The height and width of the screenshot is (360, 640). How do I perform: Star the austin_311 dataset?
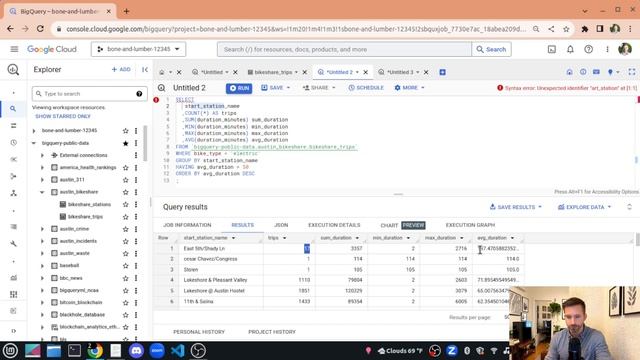(x=125, y=180)
